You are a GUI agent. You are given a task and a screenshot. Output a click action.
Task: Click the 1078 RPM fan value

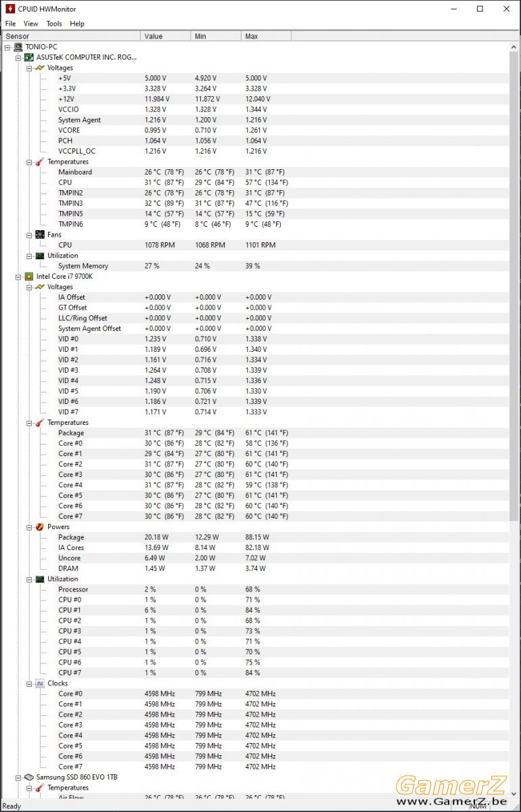[x=160, y=245]
